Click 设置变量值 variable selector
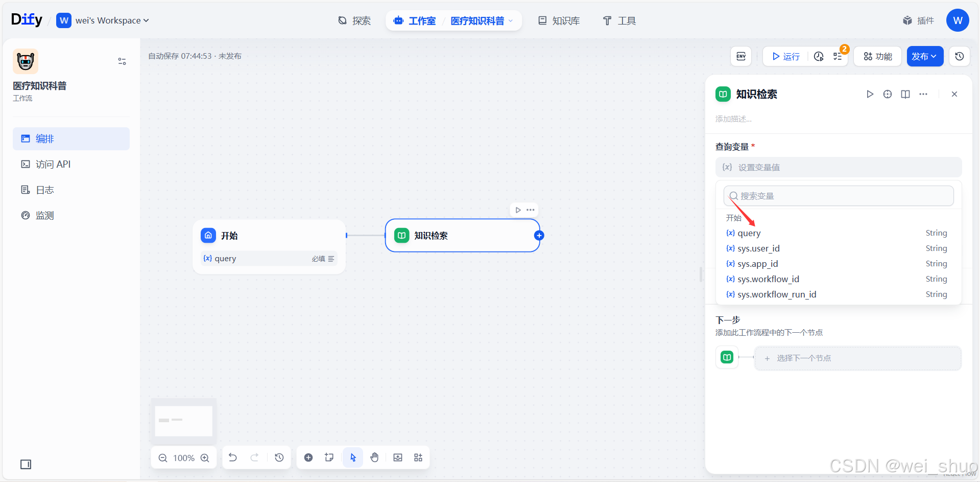This screenshot has height=482, width=980. click(x=838, y=167)
